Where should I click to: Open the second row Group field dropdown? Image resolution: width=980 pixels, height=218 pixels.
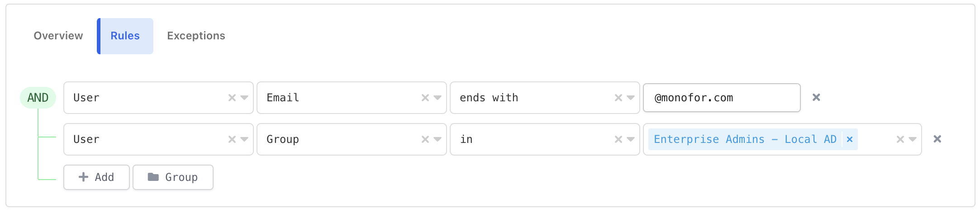tap(438, 139)
